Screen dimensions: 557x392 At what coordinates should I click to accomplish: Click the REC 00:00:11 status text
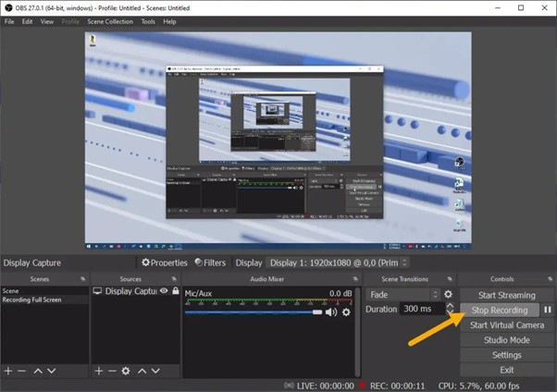[397, 386]
